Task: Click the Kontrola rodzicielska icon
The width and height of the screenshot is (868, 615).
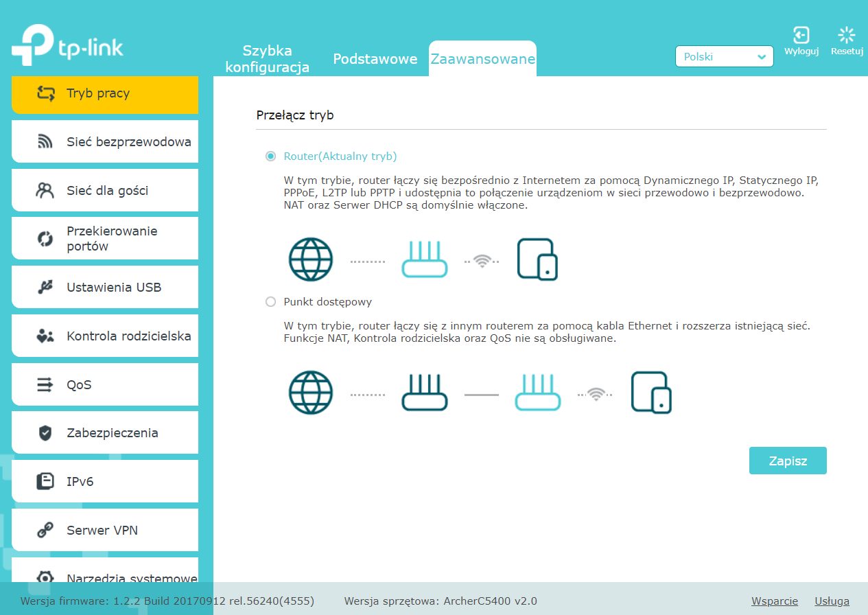Action: [x=45, y=336]
